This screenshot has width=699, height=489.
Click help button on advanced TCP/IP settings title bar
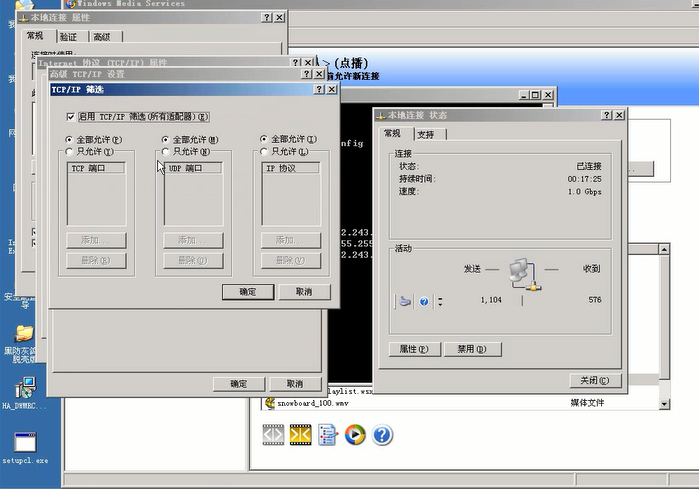[306, 74]
